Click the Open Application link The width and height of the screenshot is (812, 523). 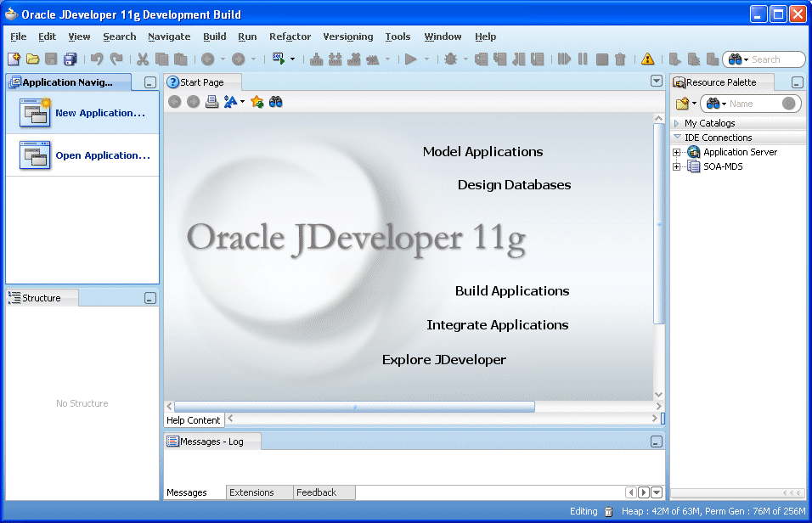103,155
